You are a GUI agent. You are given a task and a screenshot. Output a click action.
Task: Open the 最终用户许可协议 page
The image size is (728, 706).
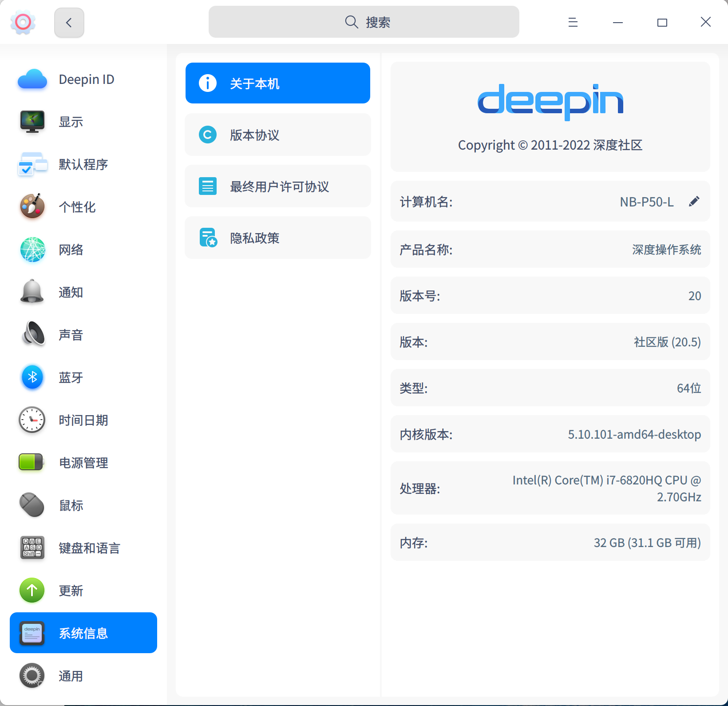coord(277,186)
